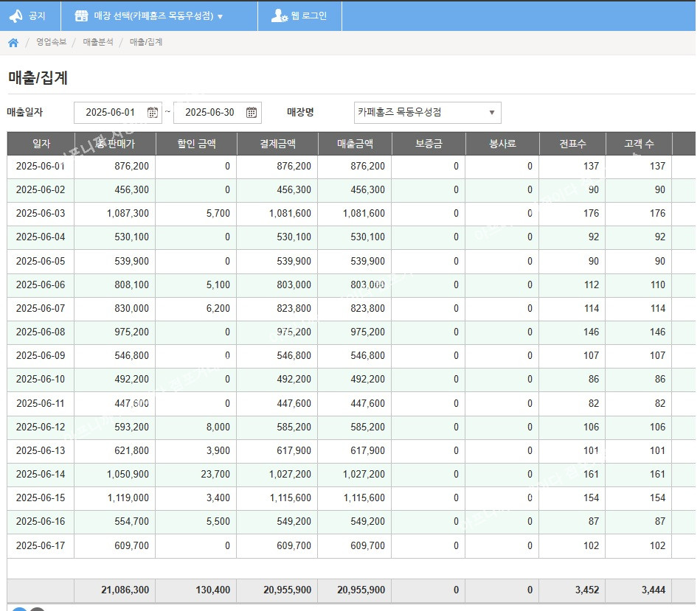Select the 2025-06-14 date cell
Image resolution: width=700 pixels, height=611 pixels.
(x=41, y=474)
